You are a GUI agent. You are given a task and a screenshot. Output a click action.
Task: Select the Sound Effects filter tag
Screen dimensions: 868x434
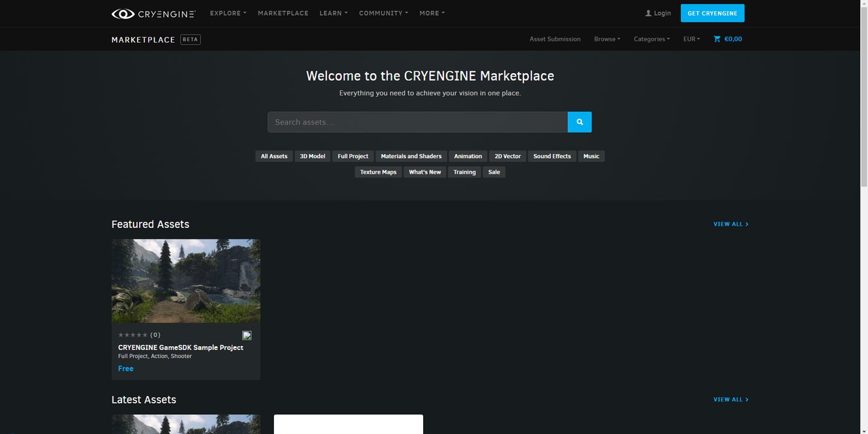552,156
